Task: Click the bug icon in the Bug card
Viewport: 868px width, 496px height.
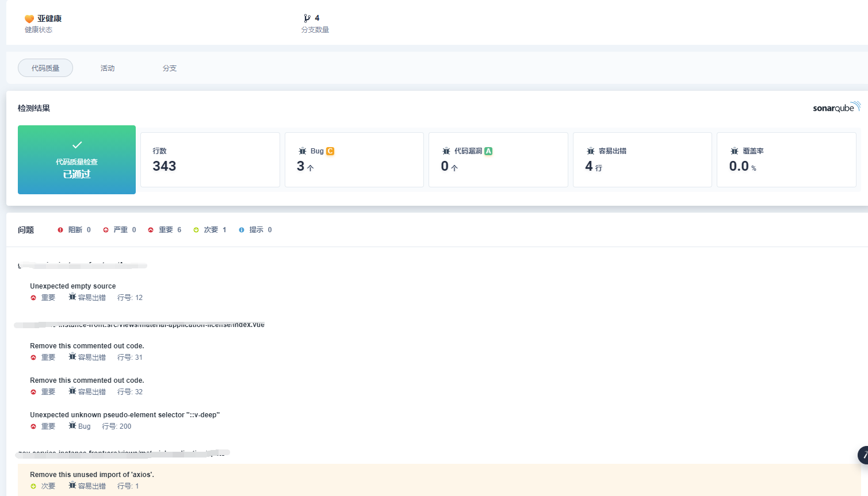Action: (303, 151)
